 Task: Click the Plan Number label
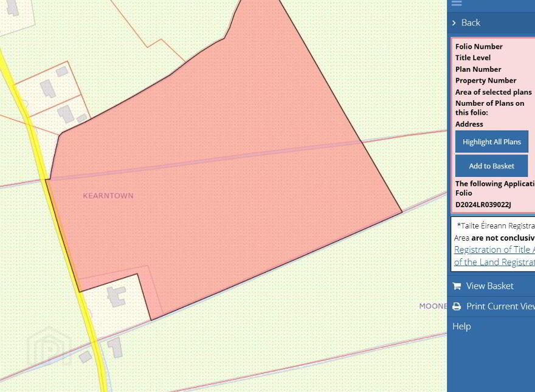pyautogui.click(x=478, y=69)
